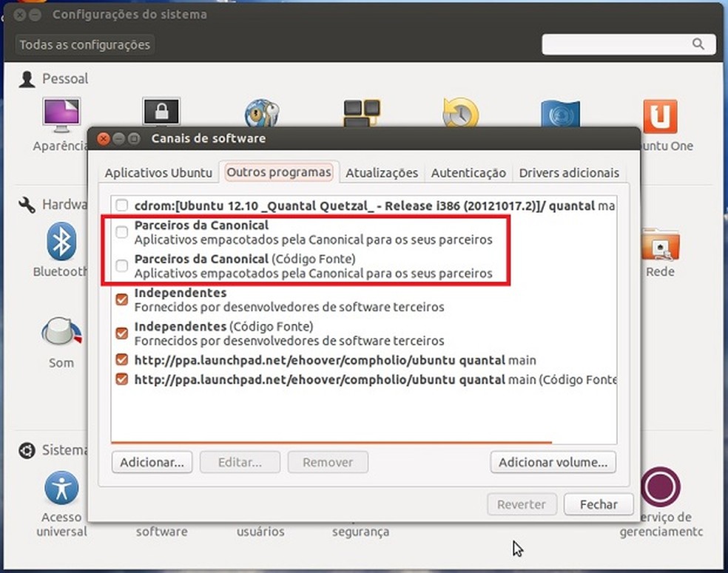The image size is (728, 573).
Task: Enable Parceiros da Canonical (Código Fonte) checkbox
Action: 121,266
